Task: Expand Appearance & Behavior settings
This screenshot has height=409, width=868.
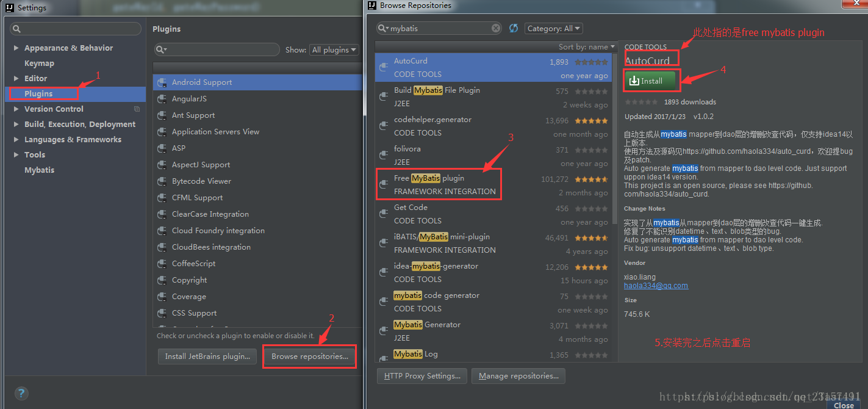Action: (x=16, y=48)
